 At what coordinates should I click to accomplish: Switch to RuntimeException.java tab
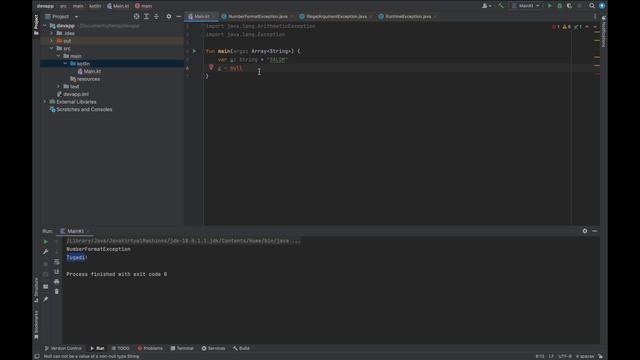pos(407,17)
